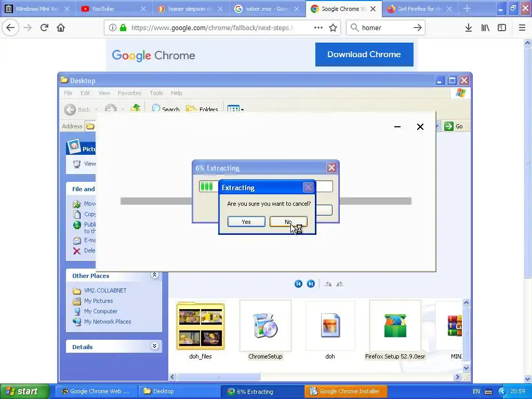Close the Google Chrome browser tab
This screenshot has height=399, width=532.
coord(373,9)
